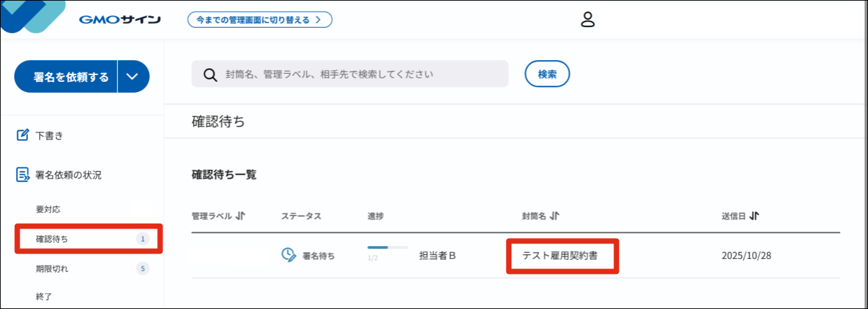
Task: Click the awaiting-signature clock status icon
Action: 289,255
